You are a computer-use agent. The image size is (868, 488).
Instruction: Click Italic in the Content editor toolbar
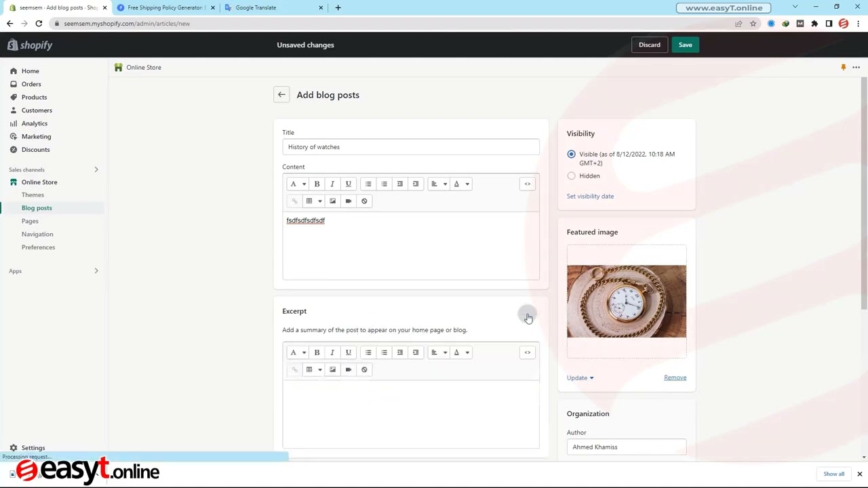click(332, 184)
